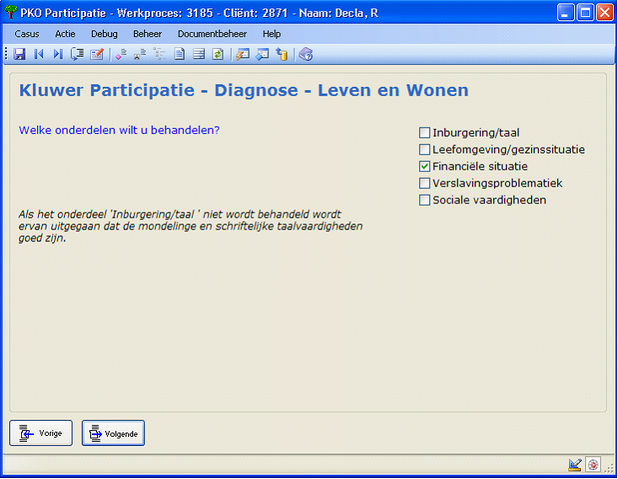The height and width of the screenshot is (479, 618).
Task: Open the Casus menu
Action: pos(27,34)
